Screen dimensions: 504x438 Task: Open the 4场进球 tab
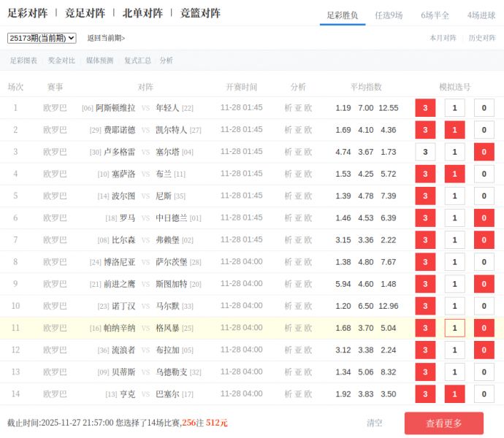point(481,15)
